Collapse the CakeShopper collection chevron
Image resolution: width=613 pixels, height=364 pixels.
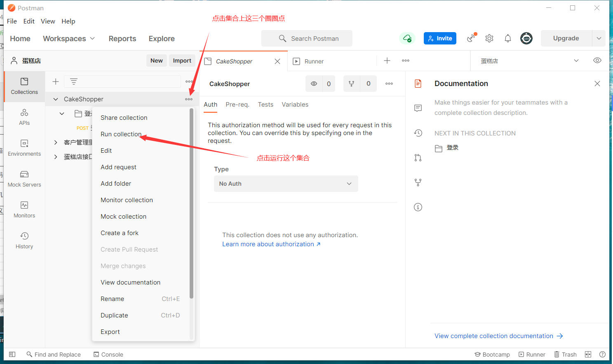(56, 99)
